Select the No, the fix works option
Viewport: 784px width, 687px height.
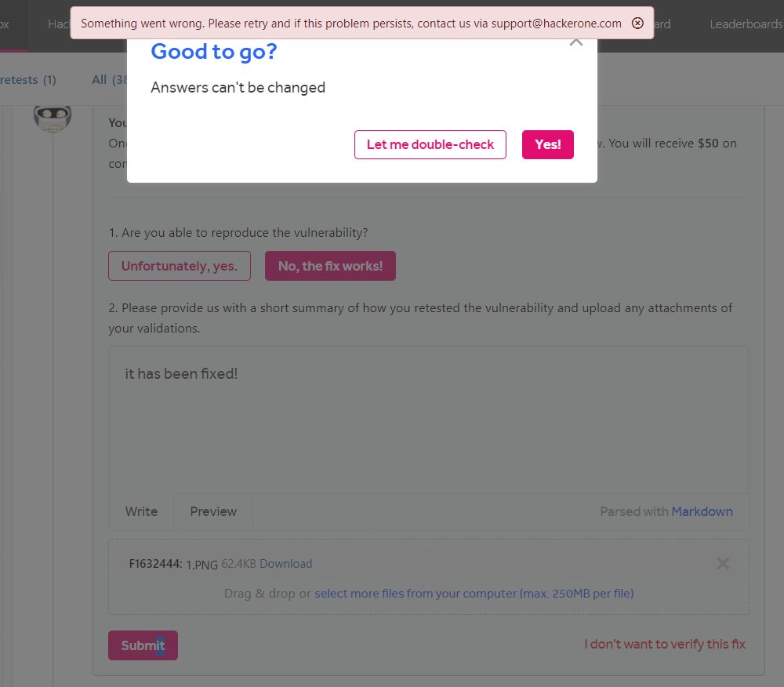point(330,266)
